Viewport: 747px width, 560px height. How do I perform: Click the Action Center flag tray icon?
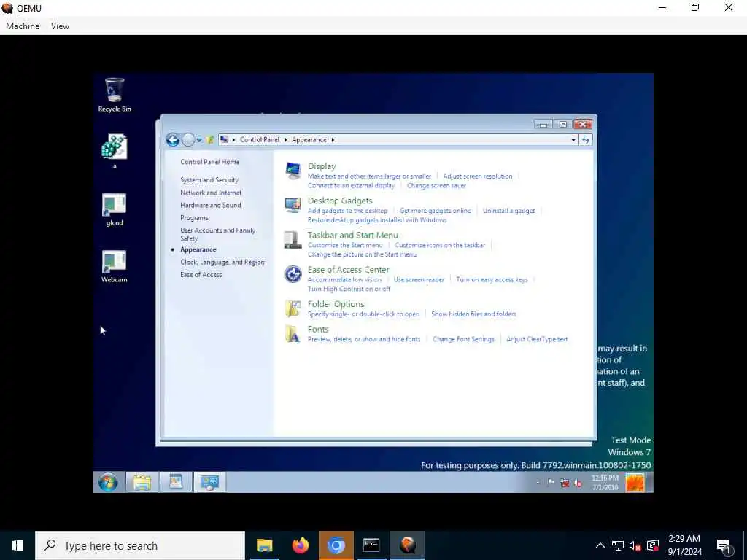551,483
